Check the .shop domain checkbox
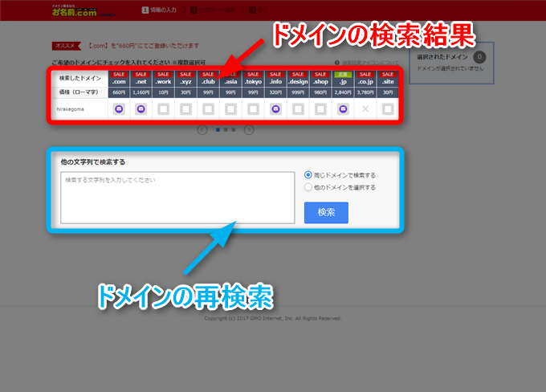 click(320, 109)
